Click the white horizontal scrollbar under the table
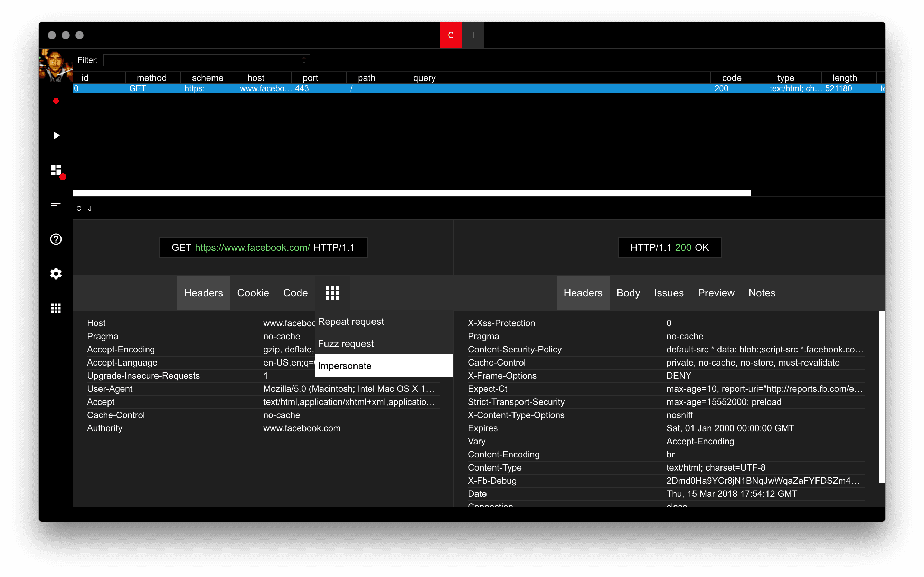Viewport: 924px width, 577px height. click(412, 193)
